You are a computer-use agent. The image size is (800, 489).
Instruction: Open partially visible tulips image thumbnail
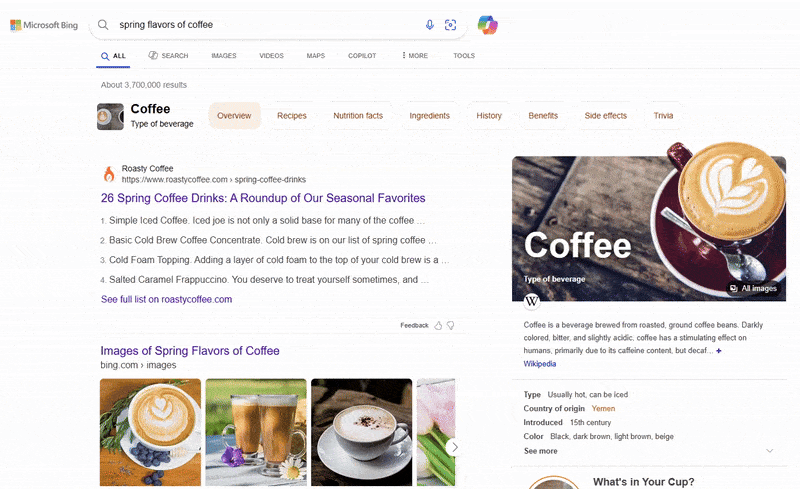point(436,432)
